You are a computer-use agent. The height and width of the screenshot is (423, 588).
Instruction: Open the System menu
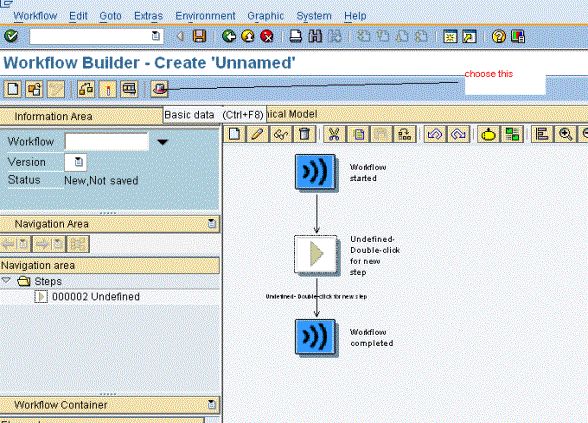pos(314,16)
